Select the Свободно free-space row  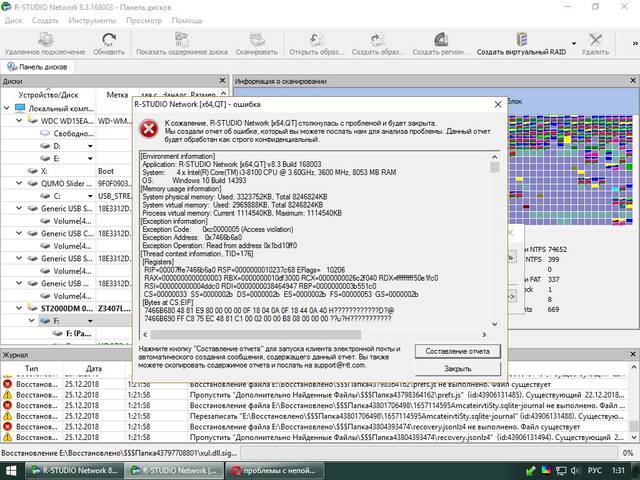(x=67, y=133)
